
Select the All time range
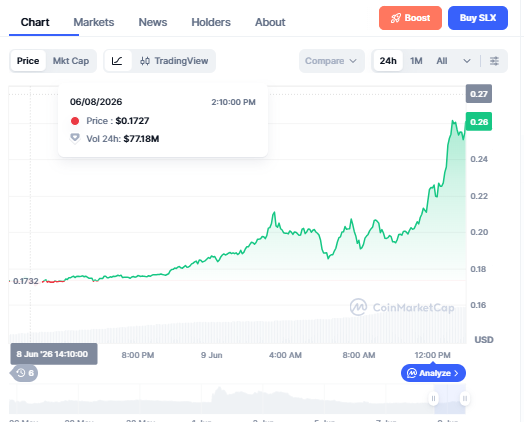click(442, 61)
